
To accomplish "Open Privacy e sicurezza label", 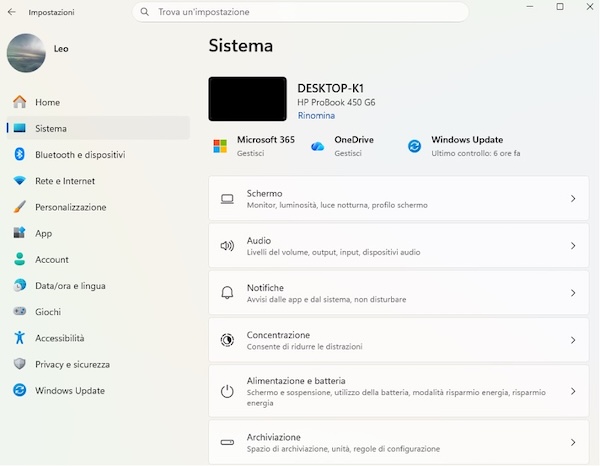I will coord(72,364).
